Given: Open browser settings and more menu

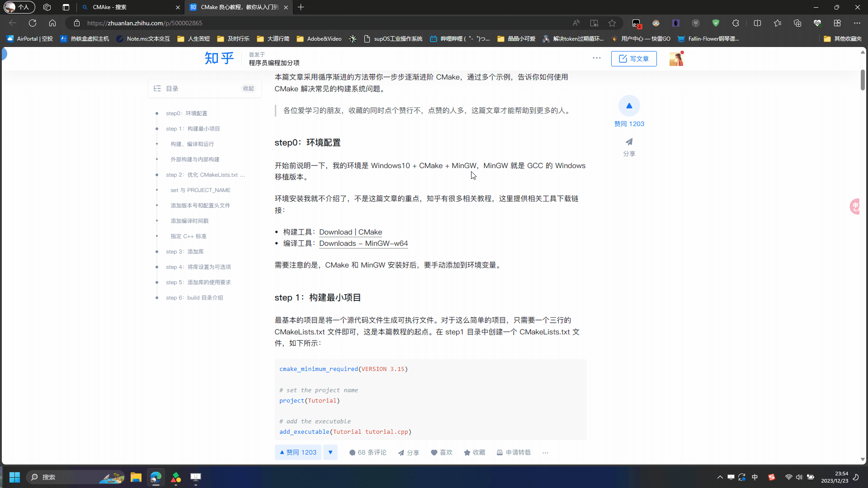Looking at the screenshot, I should point(857,23).
